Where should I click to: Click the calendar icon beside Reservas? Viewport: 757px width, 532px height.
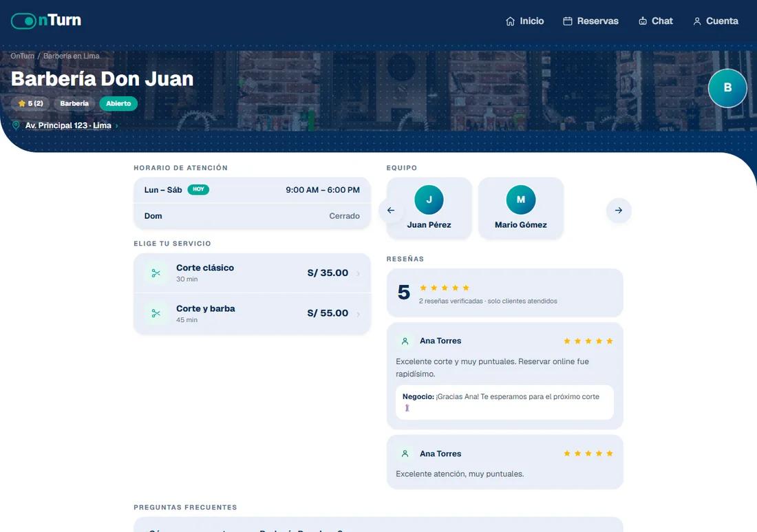pyautogui.click(x=568, y=21)
